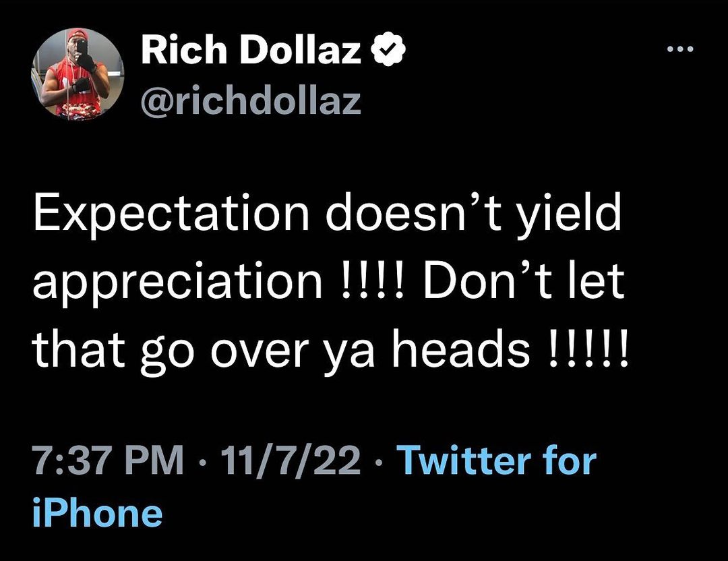Click the 7:37 PM timestamp
728x561 pixels.
pos(108,462)
